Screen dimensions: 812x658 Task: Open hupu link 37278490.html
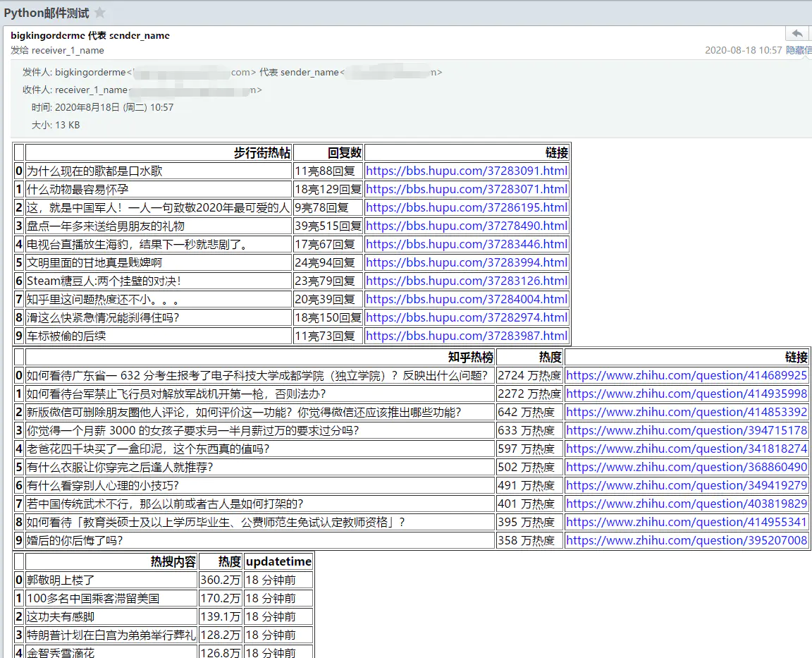(x=467, y=226)
